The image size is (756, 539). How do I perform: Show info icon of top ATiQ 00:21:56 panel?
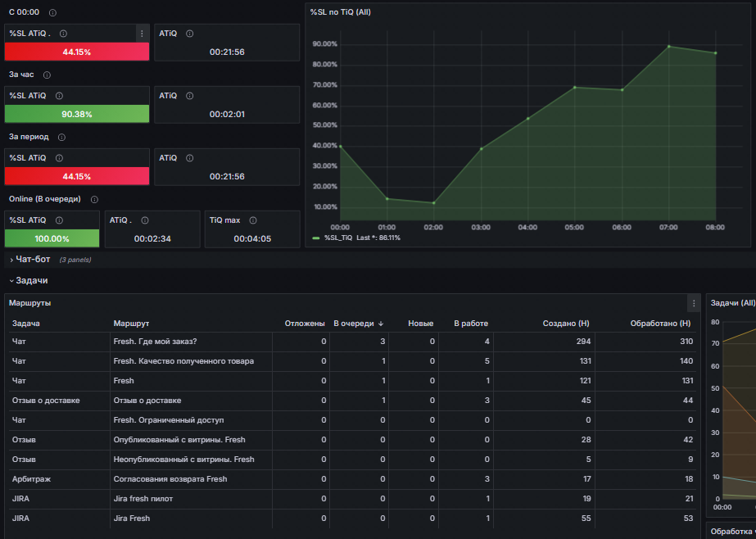click(189, 34)
